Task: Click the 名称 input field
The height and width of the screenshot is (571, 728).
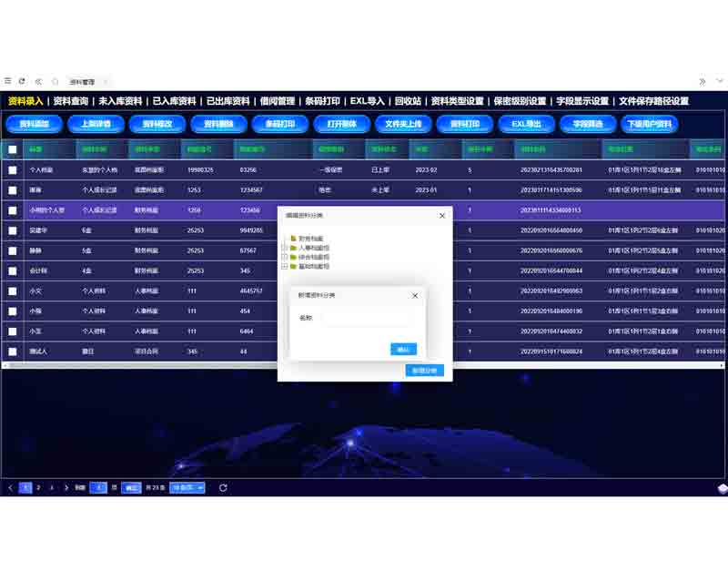Action: click(366, 318)
